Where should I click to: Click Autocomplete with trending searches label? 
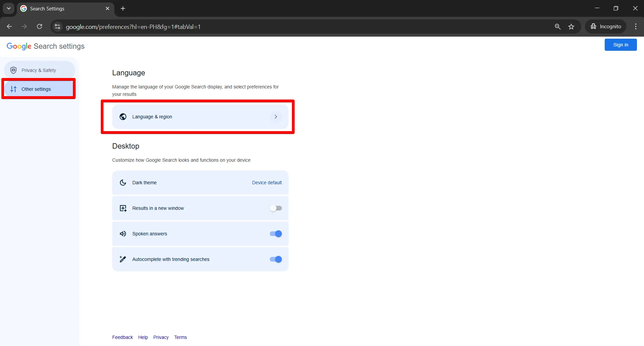coord(171,259)
